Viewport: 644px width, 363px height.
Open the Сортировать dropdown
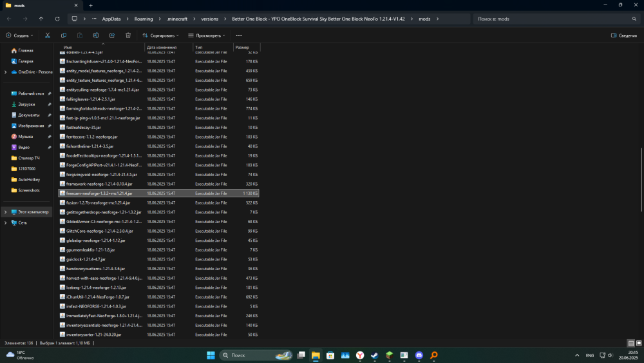coord(160,35)
